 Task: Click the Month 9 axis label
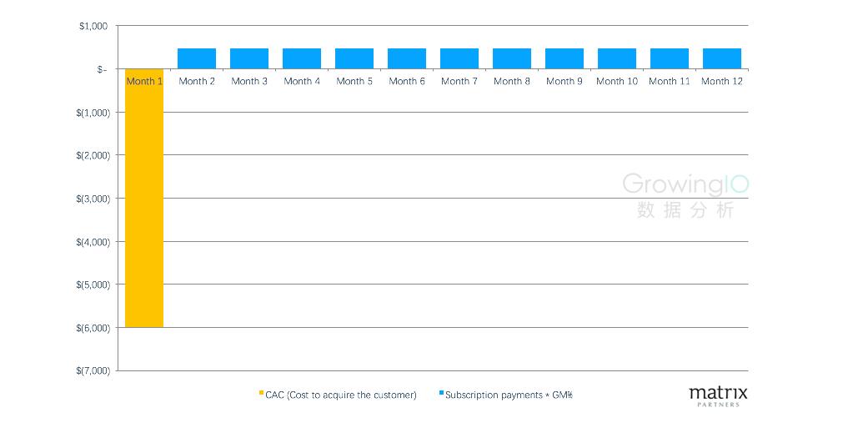(x=564, y=82)
